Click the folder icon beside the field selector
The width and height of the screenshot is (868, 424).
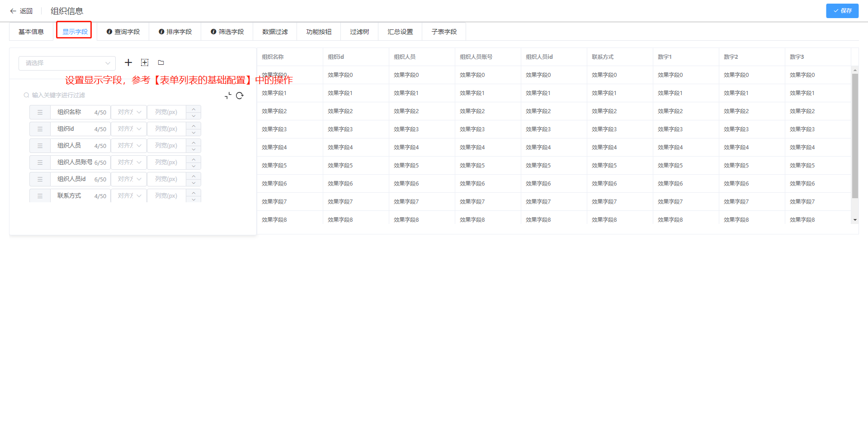[x=161, y=62]
